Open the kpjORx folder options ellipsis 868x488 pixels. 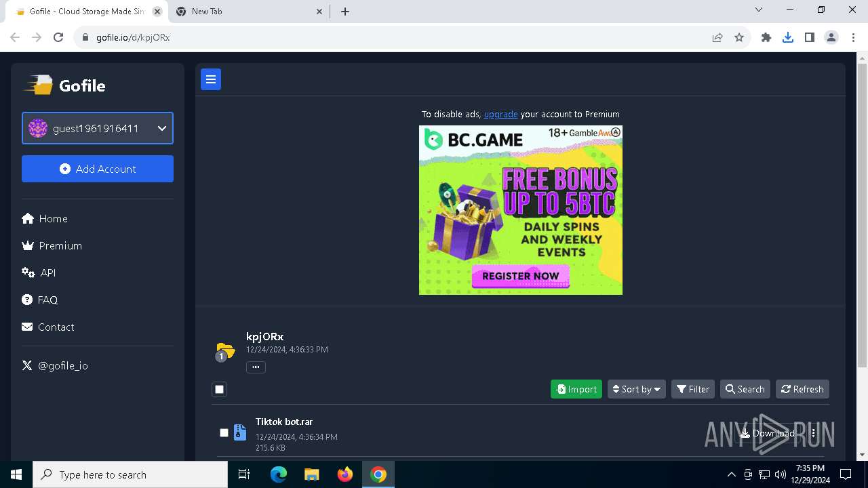click(x=256, y=367)
